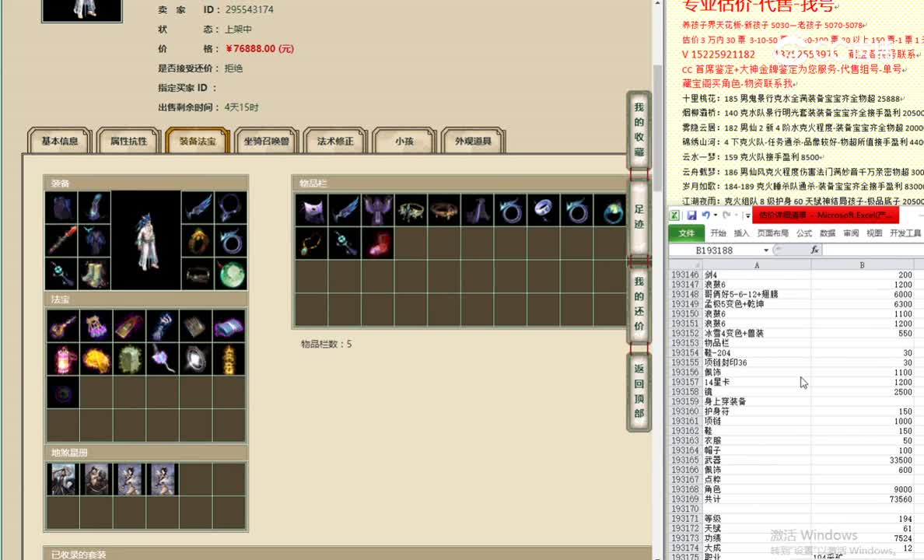Open the undo history dropdown arrow

(x=715, y=215)
